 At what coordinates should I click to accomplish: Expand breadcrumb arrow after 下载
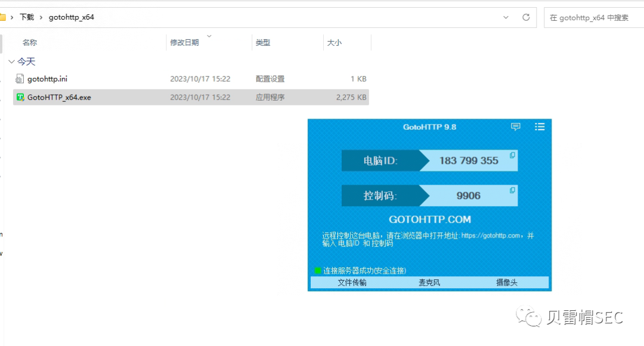[41, 17]
